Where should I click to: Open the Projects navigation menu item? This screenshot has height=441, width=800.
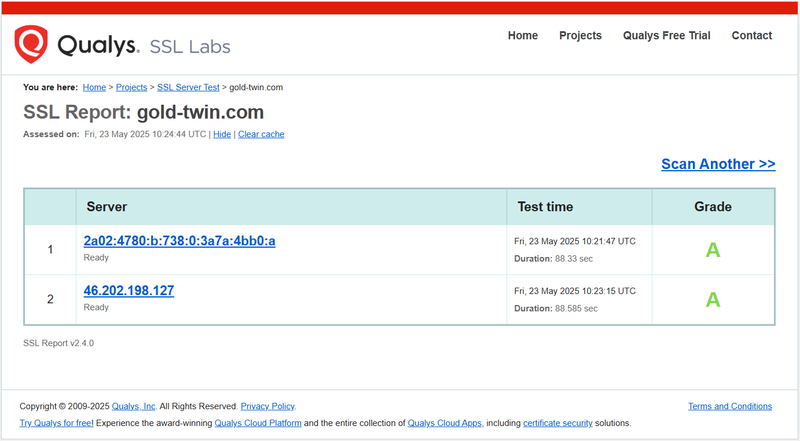click(x=580, y=36)
